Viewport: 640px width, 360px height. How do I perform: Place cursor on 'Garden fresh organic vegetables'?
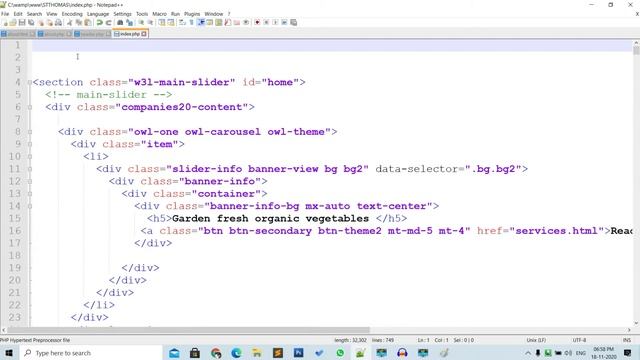point(270,218)
